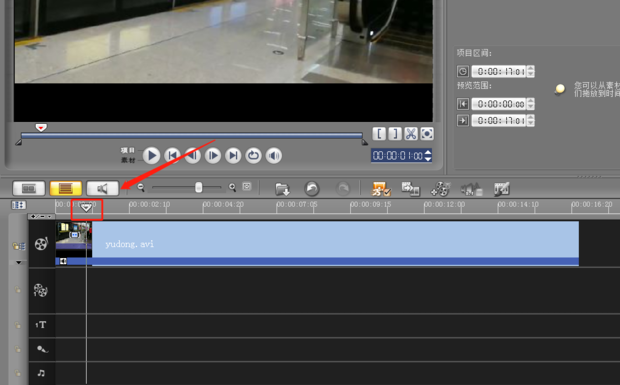Adjust the preview range end stepper

click(531, 120)
